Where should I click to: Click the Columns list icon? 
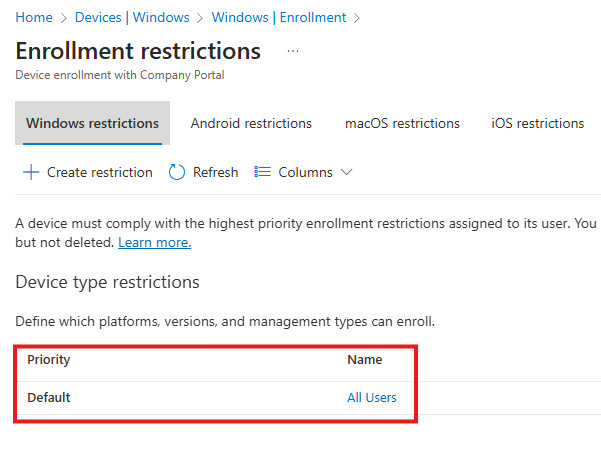coord(263,172)
